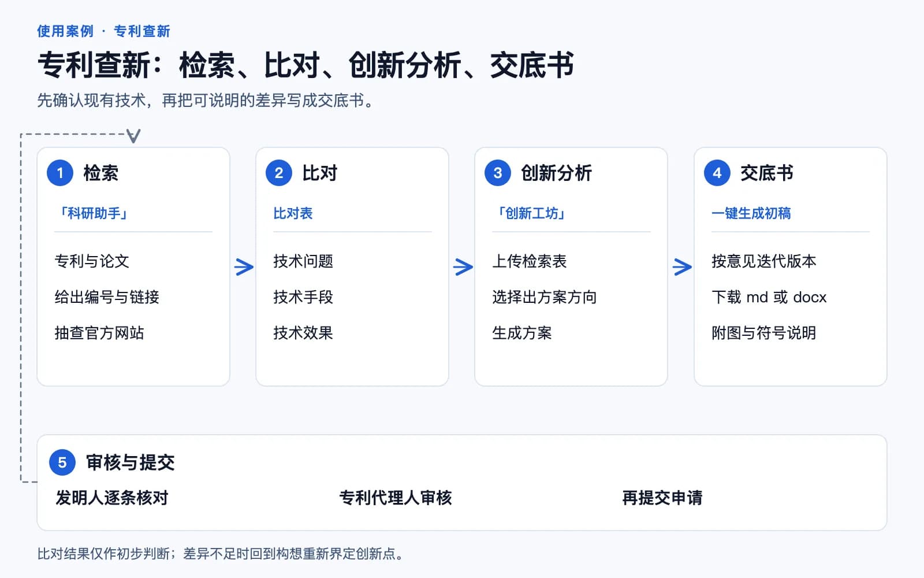Screen dimensions: 924x578
Task: Click the 一键生成初稿 link
Action: (x=751, y=213)
